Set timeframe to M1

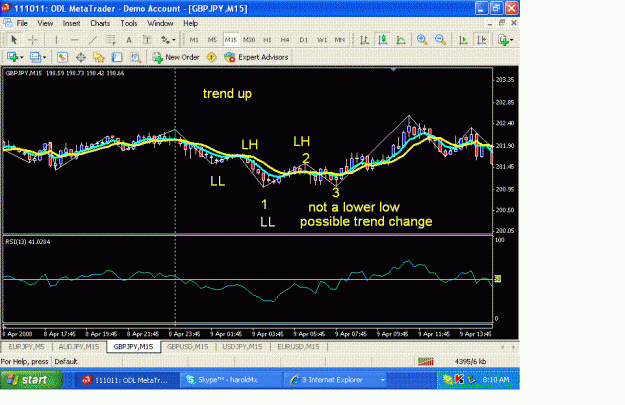[x=194, y=40]
